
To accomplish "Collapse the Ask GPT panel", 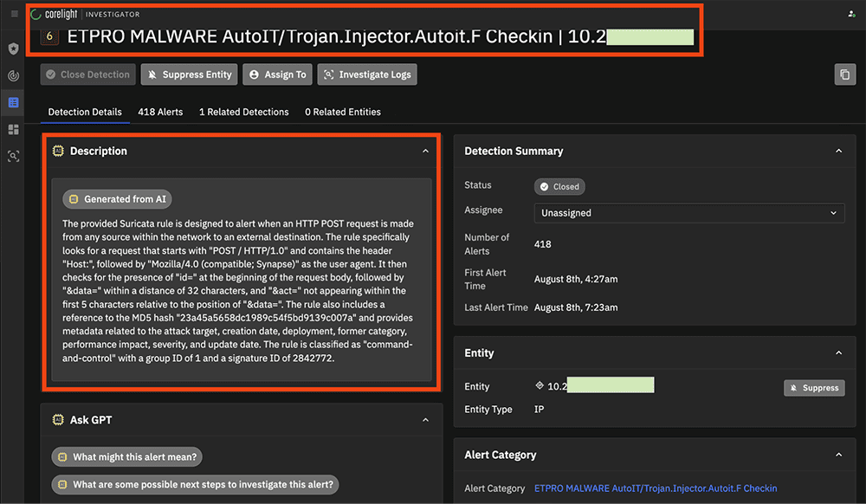I will [425, 420].
